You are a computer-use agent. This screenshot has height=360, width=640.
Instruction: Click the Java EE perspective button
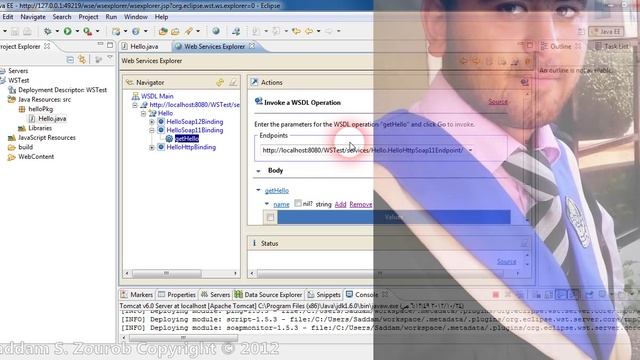coord(606,31)
